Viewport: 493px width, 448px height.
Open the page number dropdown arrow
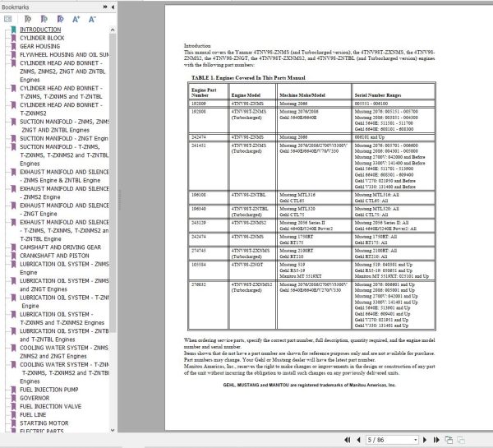tap(416, 440)
